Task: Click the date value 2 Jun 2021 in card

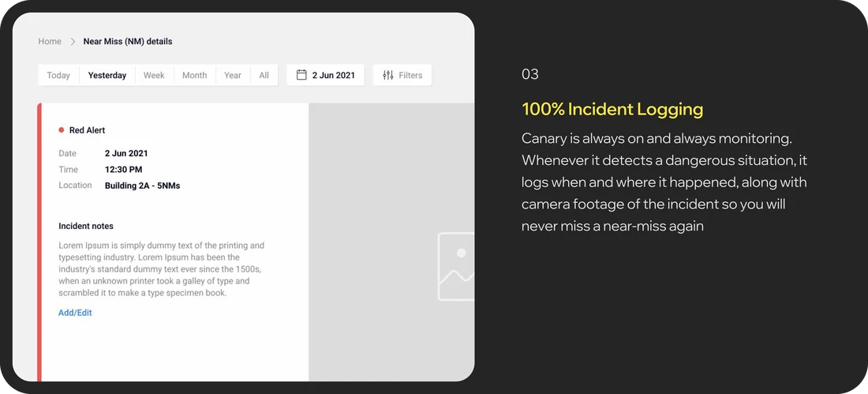Action: (126, 153)
